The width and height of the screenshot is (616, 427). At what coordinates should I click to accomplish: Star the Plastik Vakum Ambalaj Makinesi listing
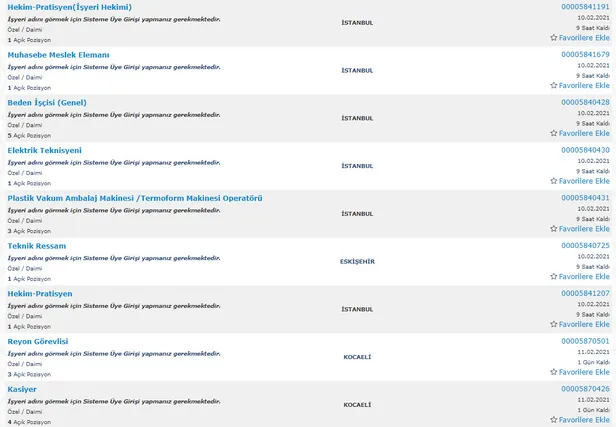point(554,229)
